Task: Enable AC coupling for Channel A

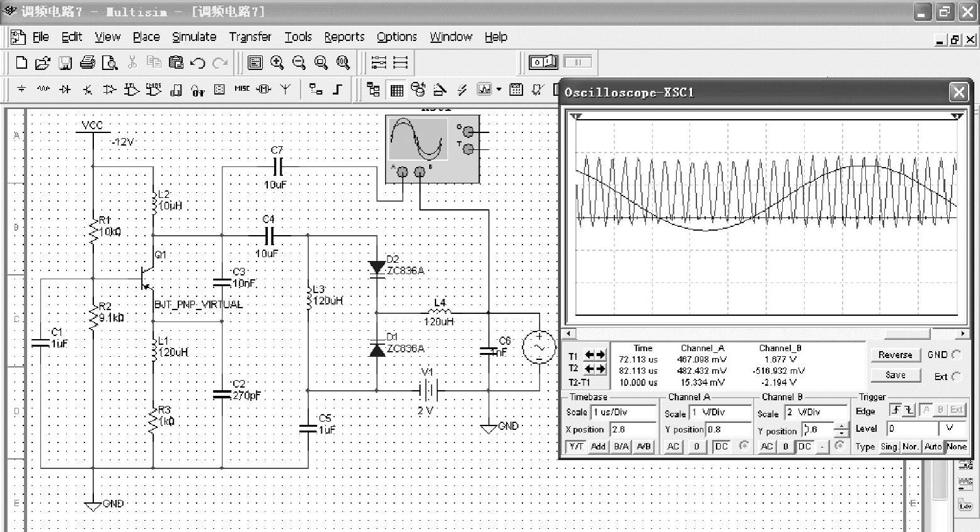Action: [673, 446]
